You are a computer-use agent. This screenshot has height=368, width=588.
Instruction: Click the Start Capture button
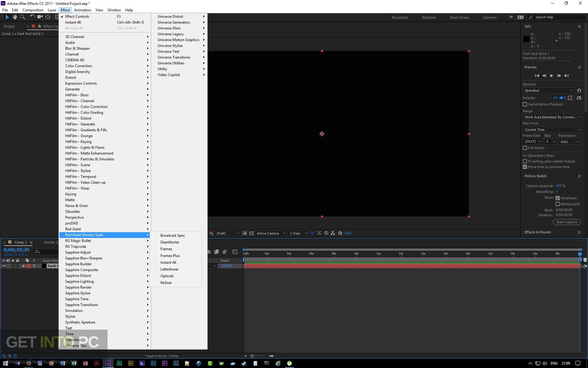tap(567, 222)
